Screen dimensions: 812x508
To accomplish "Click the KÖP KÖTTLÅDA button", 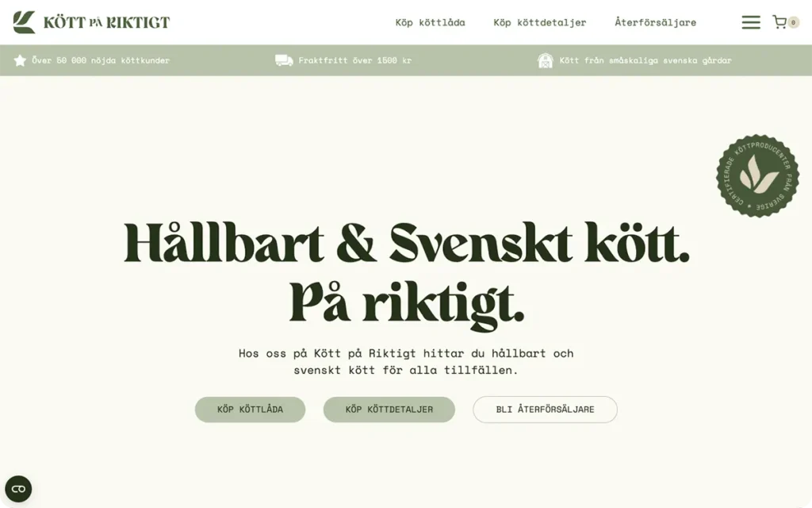I will (250, 410).
